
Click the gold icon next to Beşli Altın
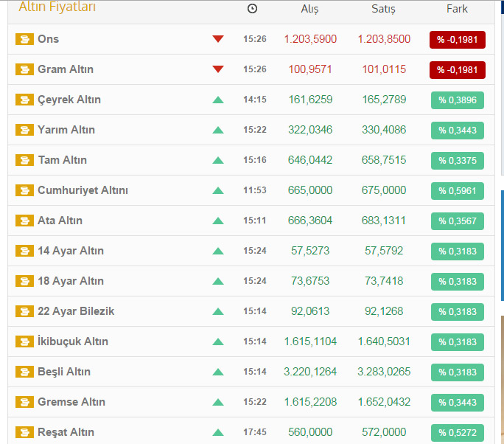(24, 372)
